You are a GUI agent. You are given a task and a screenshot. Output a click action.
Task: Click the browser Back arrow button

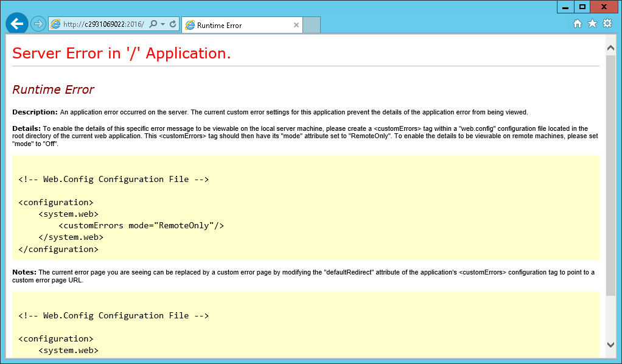point(16,24)
